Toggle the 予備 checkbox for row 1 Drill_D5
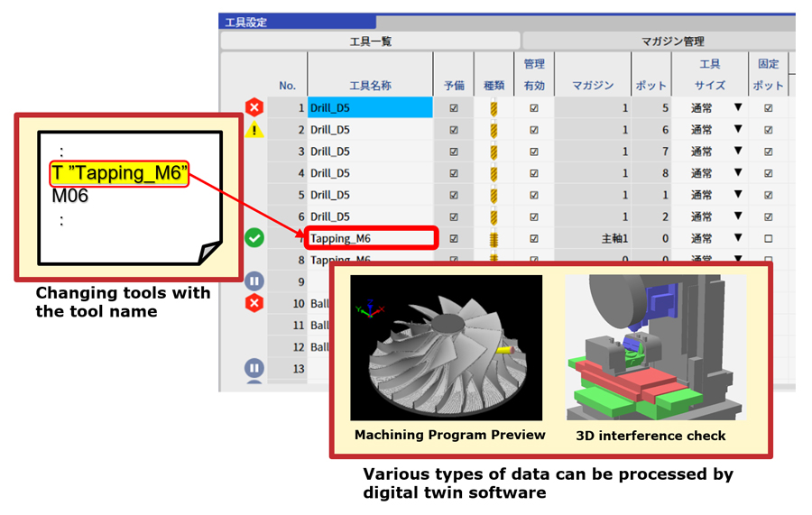The image size is (812, 515). pos(454,108)
